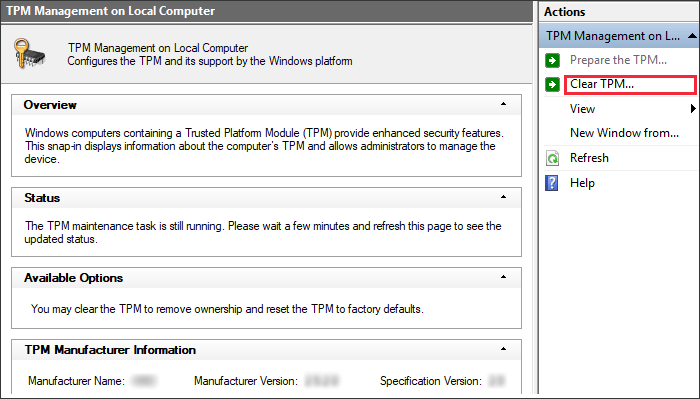Collapse the Status section

click(504, 197)
